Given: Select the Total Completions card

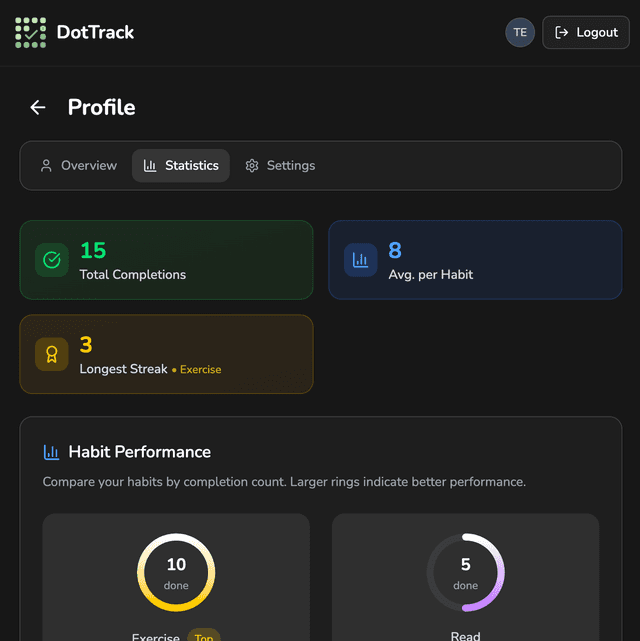Looking at the screenshot, I should coord(166,260).
